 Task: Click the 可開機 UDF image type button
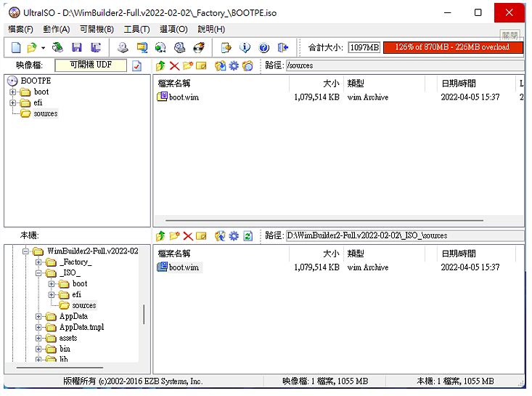pyautogui.click(x=91, y=65)
